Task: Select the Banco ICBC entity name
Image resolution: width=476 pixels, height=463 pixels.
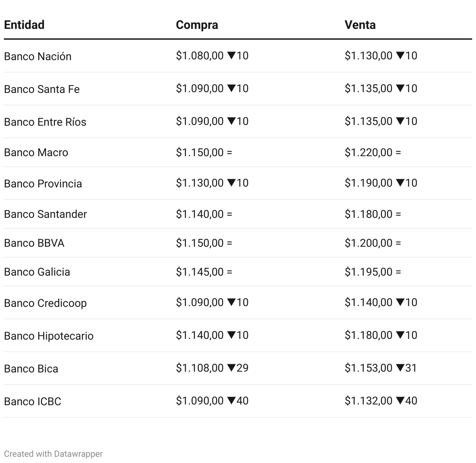Action: [x=32, y=401]
